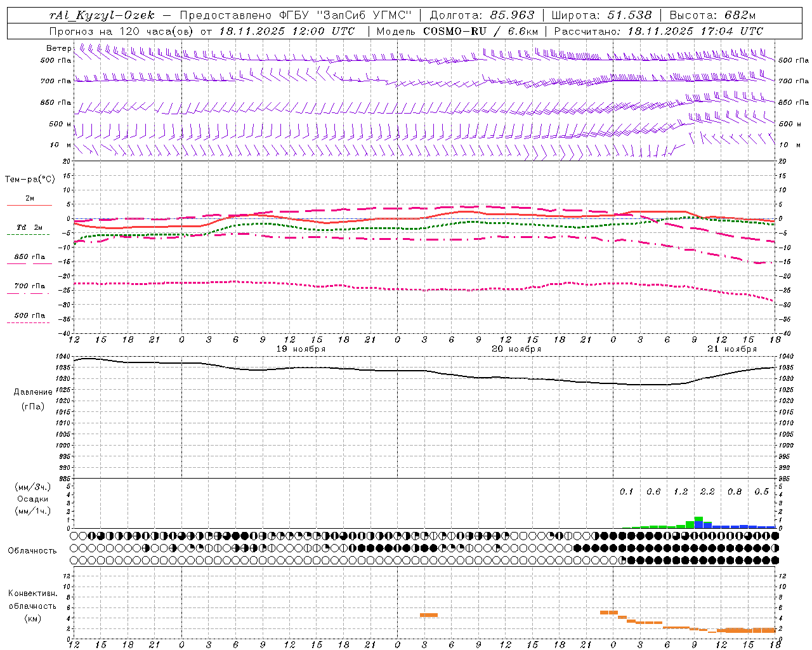This screenshot has width=812, height=650.
Task: Click the solid line sample under 2м legend
Action: click(x=29, y=205)
